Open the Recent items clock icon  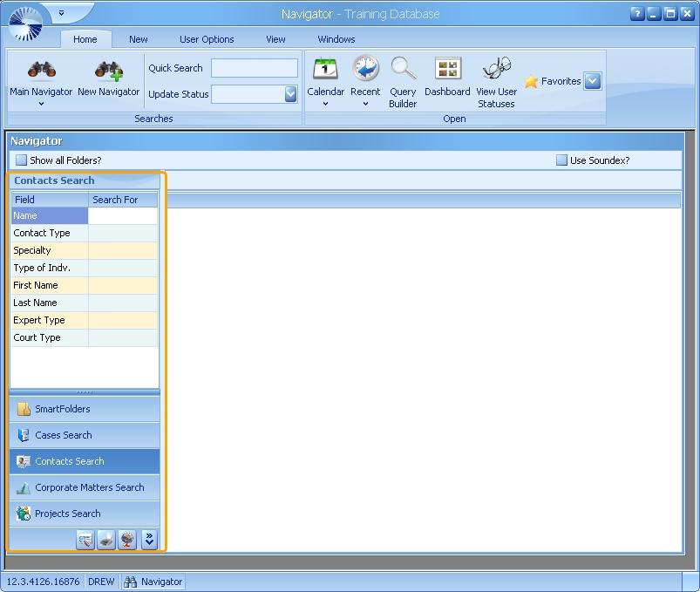coord(365,68)
